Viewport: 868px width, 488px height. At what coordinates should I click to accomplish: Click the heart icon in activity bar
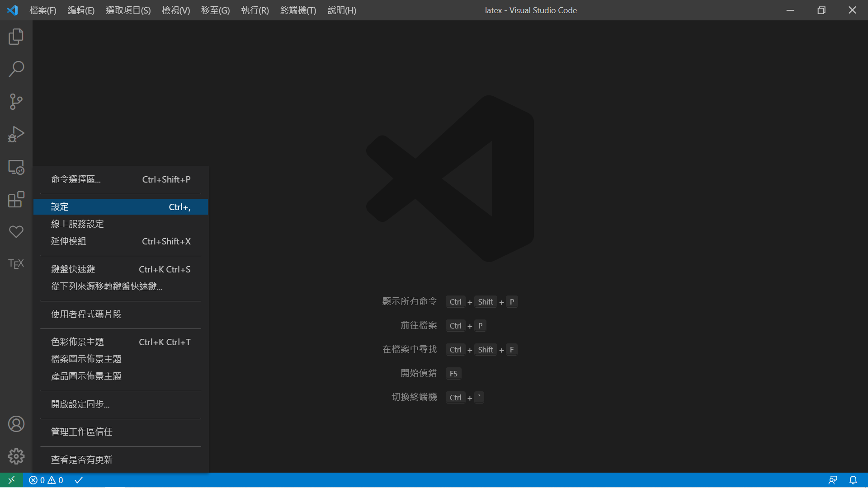(16, 232)
